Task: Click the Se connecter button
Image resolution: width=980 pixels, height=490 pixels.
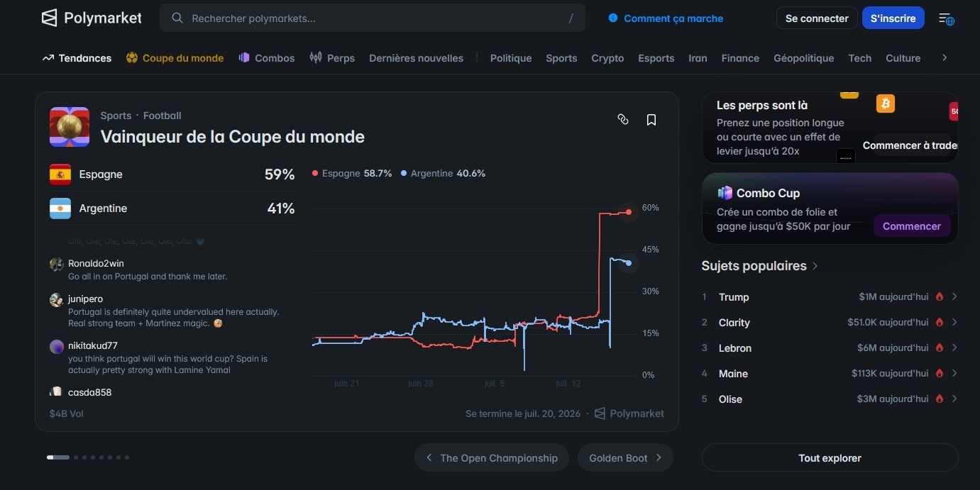Action: (817, 18)
